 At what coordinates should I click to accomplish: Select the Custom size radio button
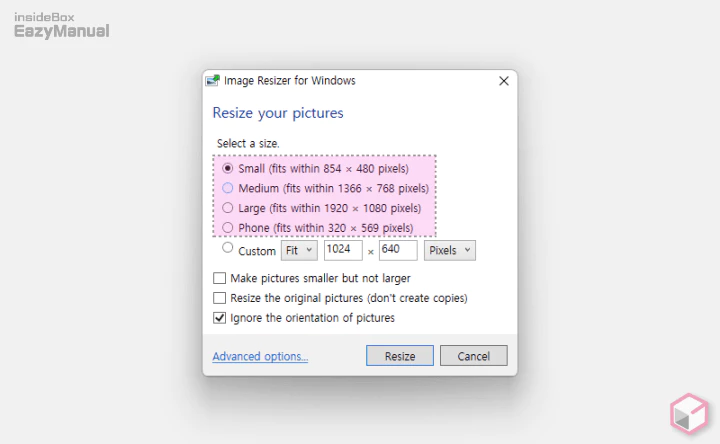pyautogui.click(x=228, y=248)
